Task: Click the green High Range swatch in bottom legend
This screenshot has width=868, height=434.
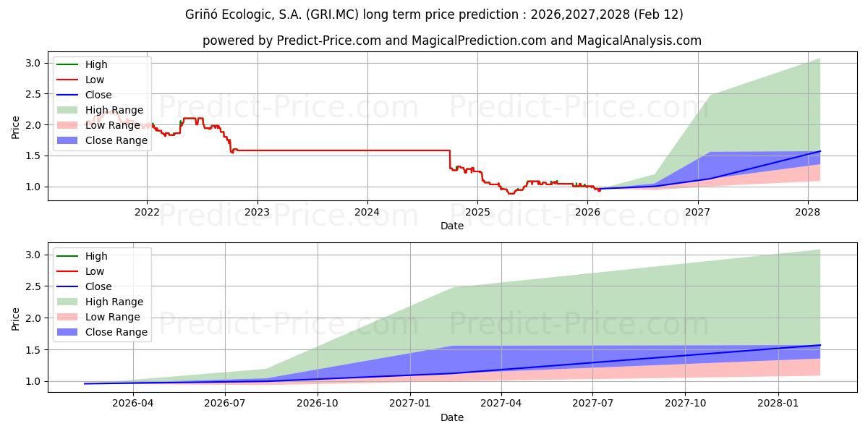Action: coord(69,302)
